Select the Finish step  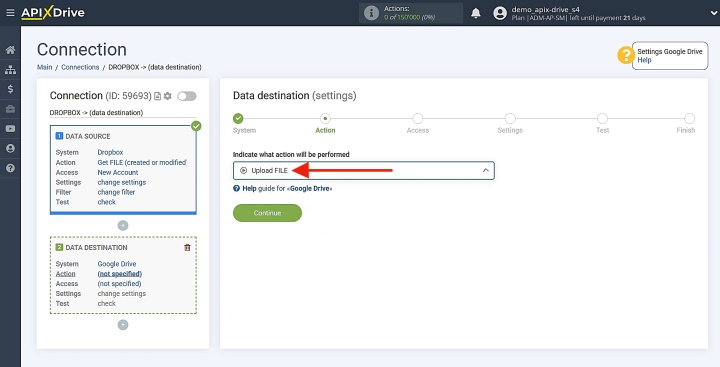click(x=689, y=119)
